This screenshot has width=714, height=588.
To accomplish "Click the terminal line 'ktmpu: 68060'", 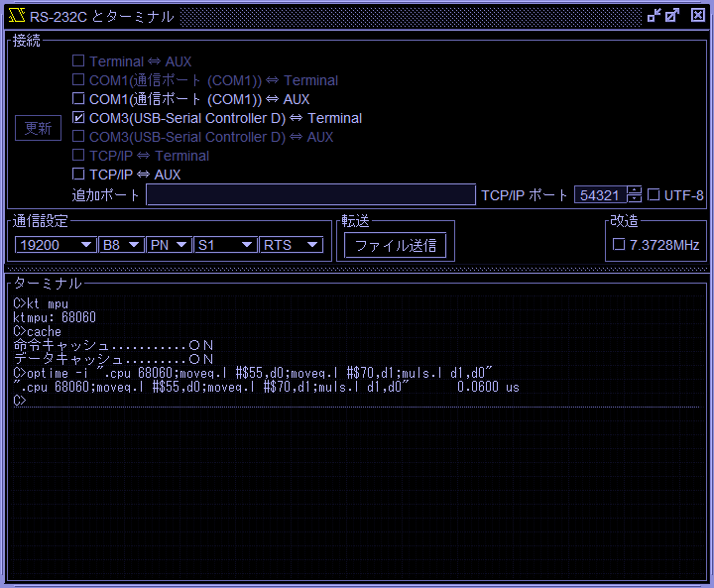I will click(x=55, y=317).
